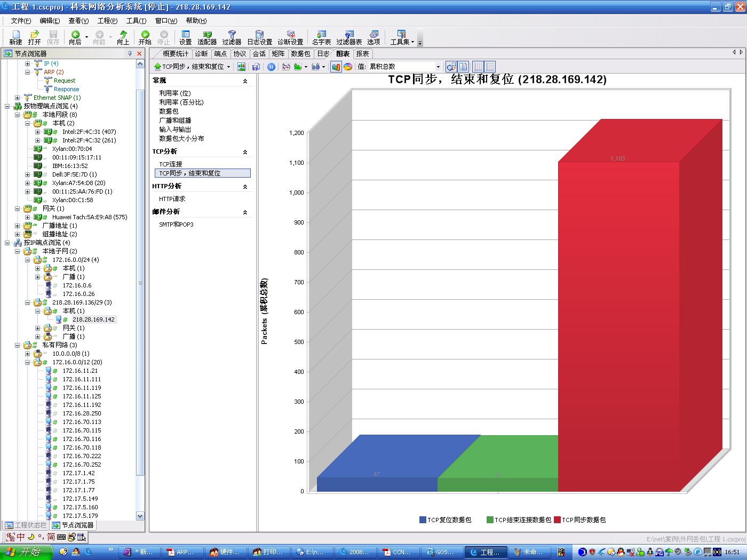Open the 值 累积总数 dropdown
Image resolution: width=747 pixels, height=560 pixels.
pos(438,67)
